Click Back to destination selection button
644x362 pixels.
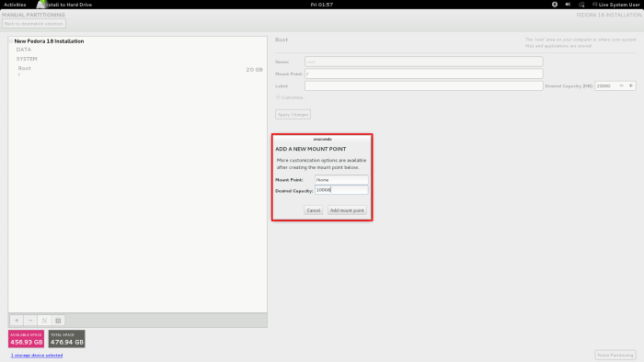pos(34,24)
